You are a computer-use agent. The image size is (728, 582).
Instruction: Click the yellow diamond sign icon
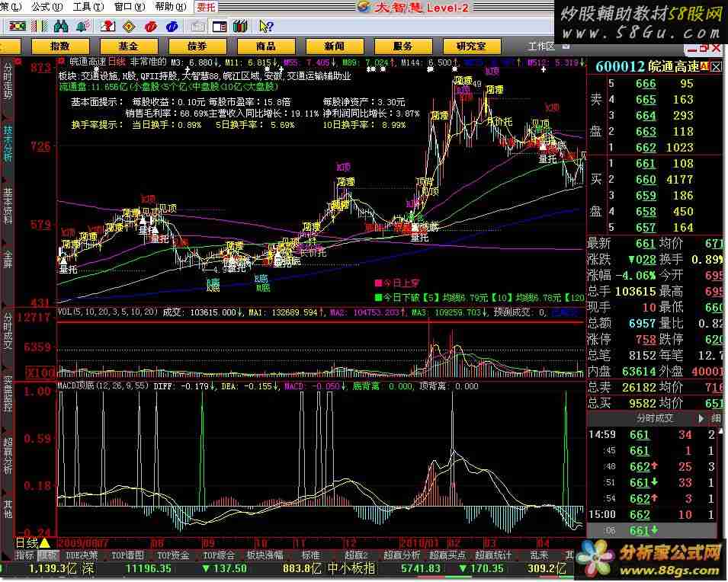(x=129, y=27)
